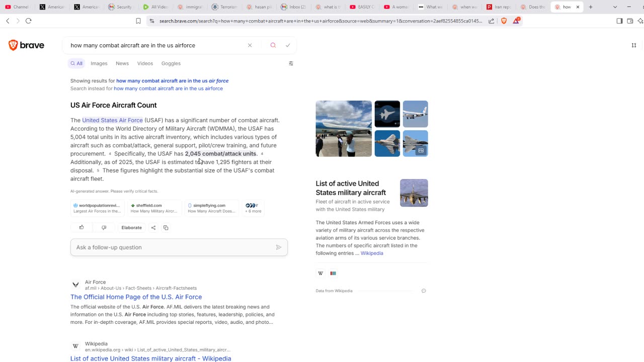
Task: Switch to the EASILY YouTube tab
Action: click(362, 7)
